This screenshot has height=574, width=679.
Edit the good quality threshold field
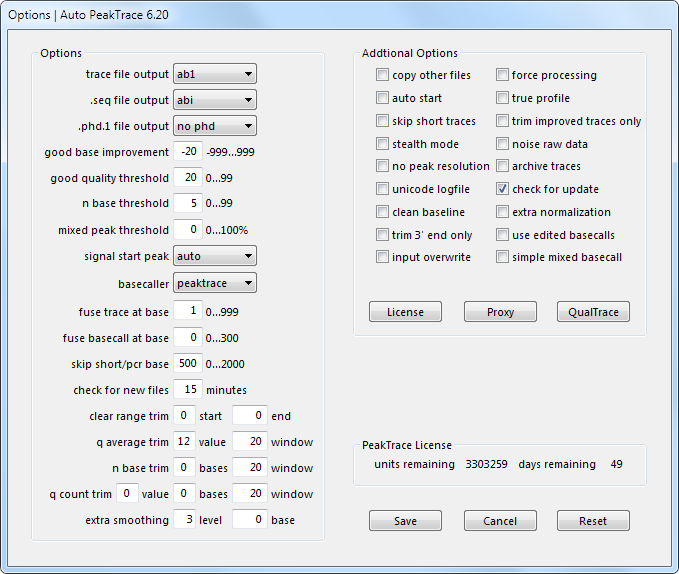tap(188, 177)
